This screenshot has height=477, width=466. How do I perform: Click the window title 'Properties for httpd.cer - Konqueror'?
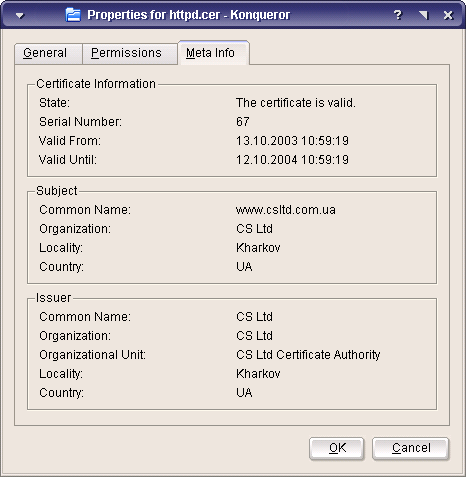click(x=188, y=15)
